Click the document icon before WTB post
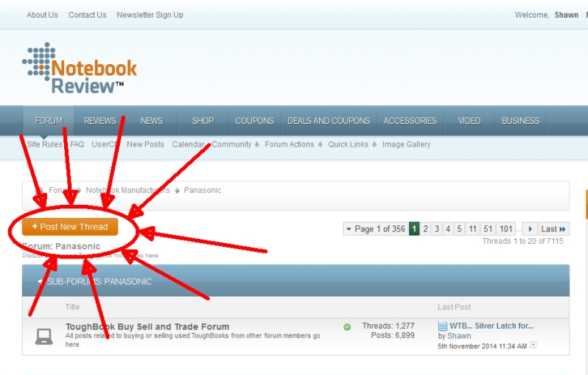Image resolution: width=588 pixels, height=375 pixels. click(443, 326)
